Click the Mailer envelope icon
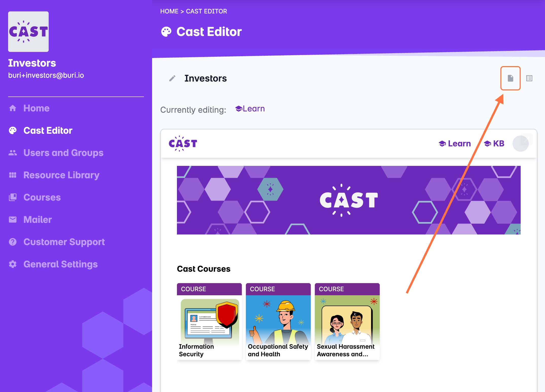Viewport: 545px width, 392px height. tap(13, 220)
